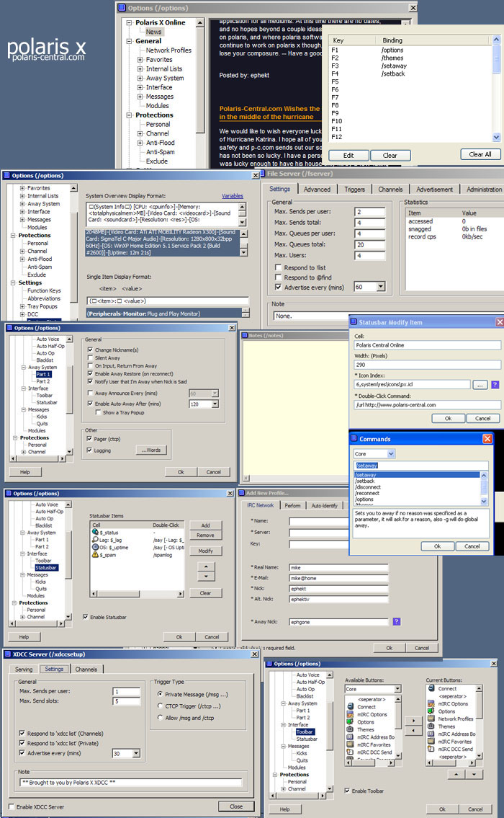The height and width of the screenshot is (818, 504).
Task: Uncheck the Enable Statusbar checkbox
Action: [86, 617]
